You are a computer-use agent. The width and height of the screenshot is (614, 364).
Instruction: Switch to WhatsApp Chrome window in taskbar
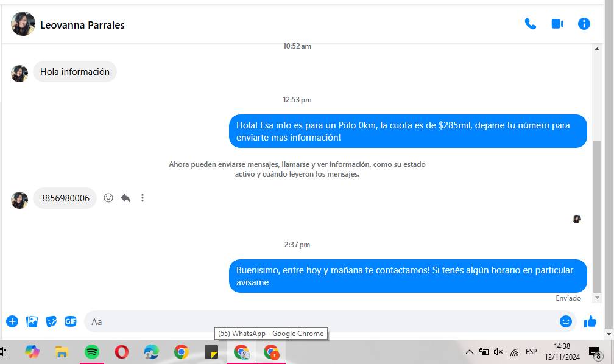coord(241,352)
